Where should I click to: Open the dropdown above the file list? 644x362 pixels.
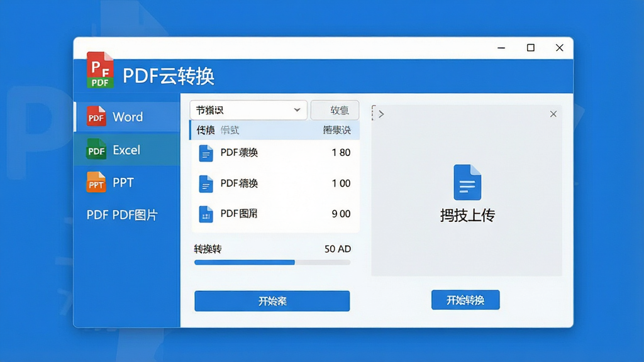[x=248, y=110]
